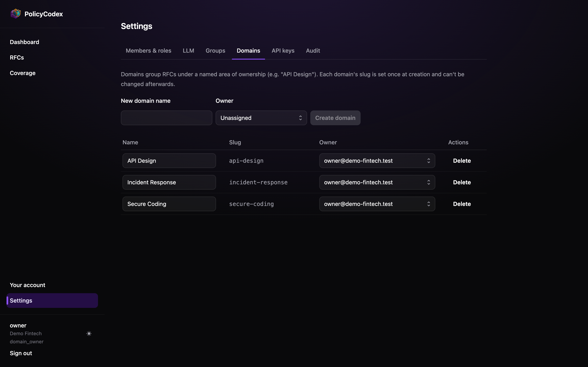588x367 pixels.
Task: Focus the New domain name field
Action: (x=166, y=118)
